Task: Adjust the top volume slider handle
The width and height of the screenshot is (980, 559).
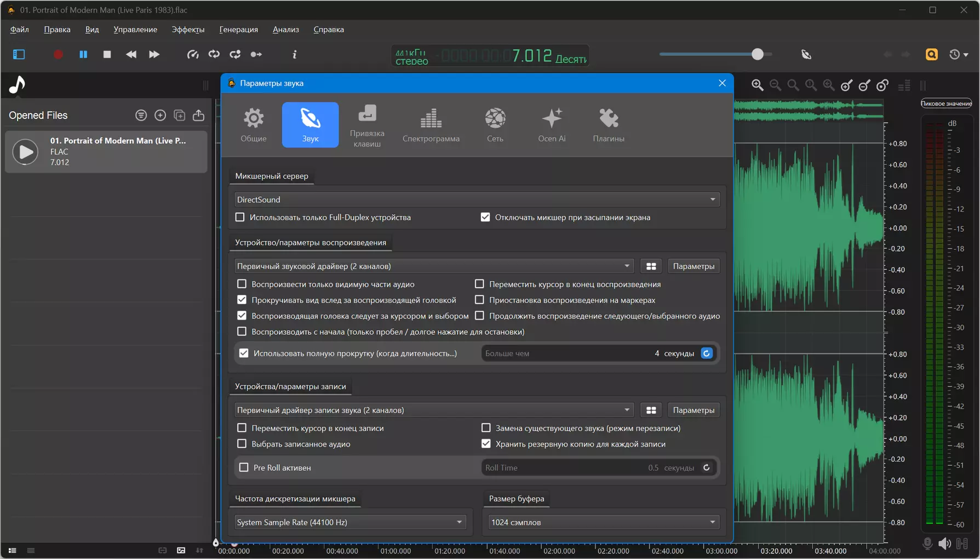Action: pyautogui.click(x=757, y=54)
